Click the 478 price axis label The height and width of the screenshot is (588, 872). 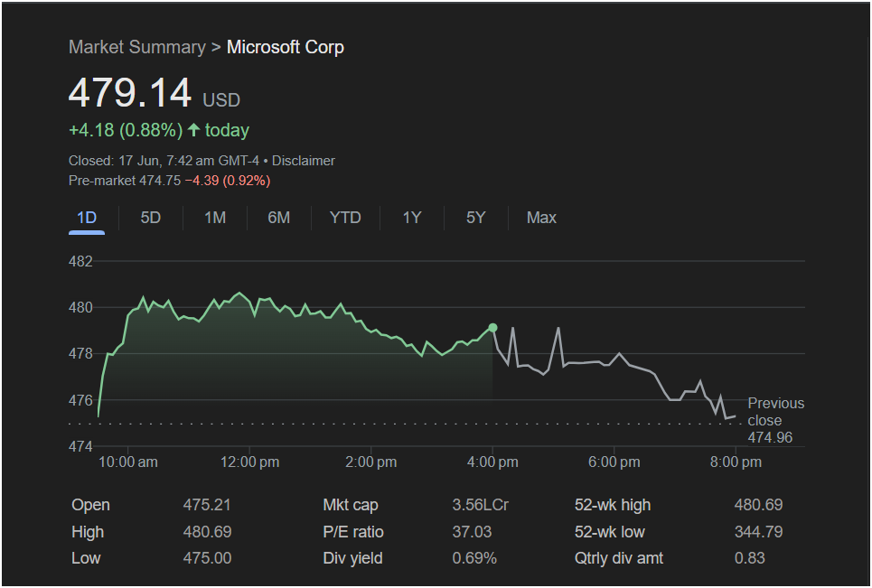coord(80,353)
